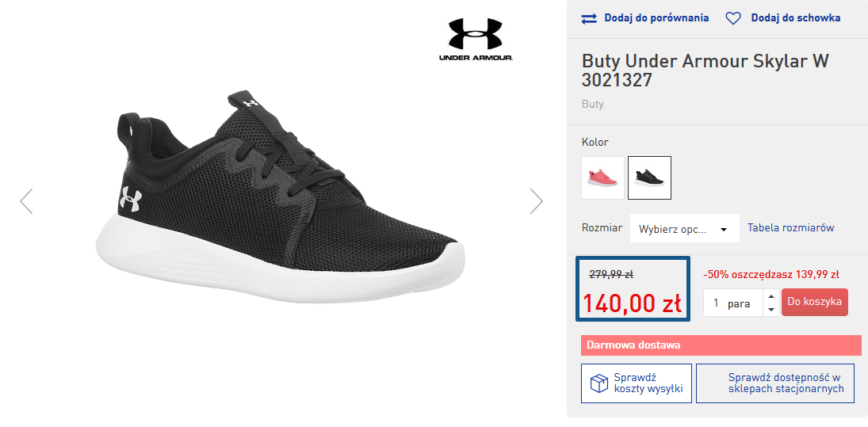Click the shipping box icon

(598, 383)
